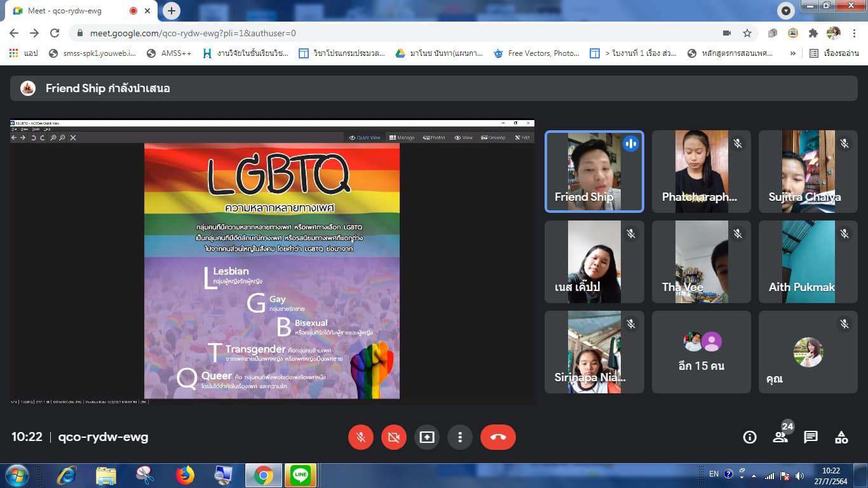
Task: Open the AMSS++ bookmark
Action: click(x=169, y=53)
